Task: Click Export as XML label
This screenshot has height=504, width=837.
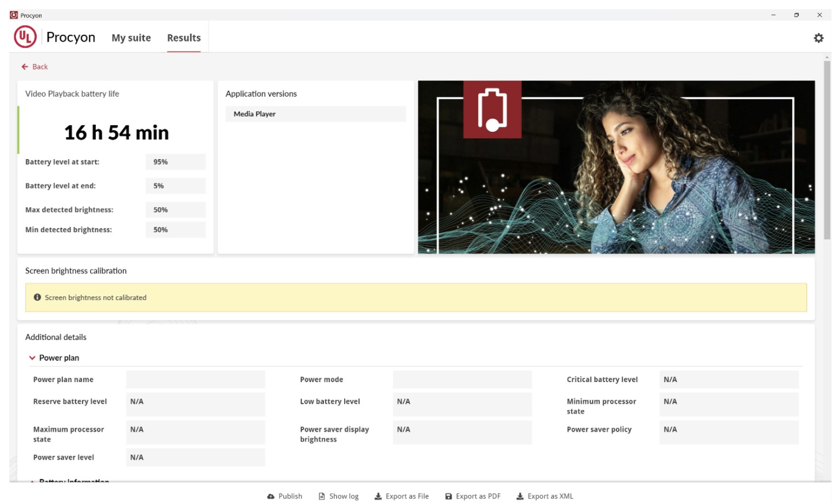Action: [x=550, y=496]
